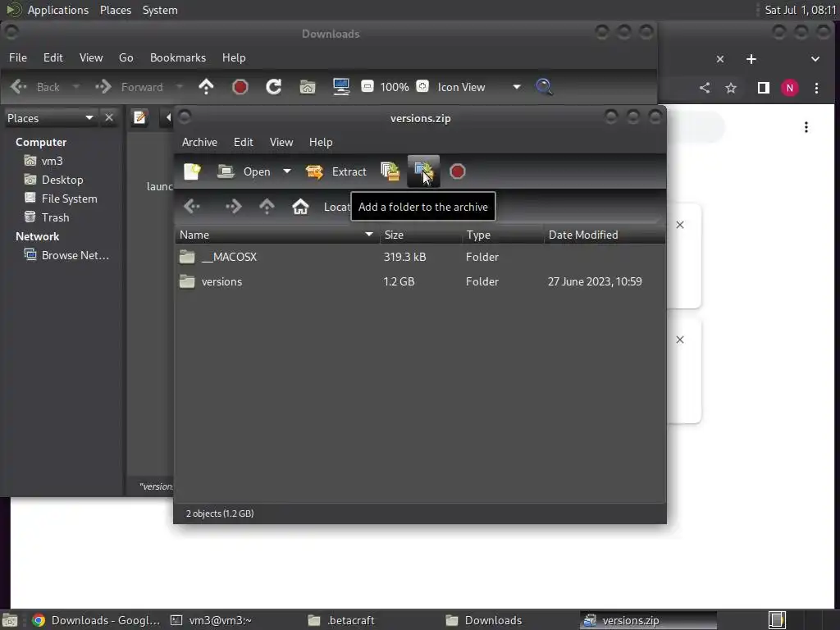
Task: Open the Icon View mode dropdown
Action: pos(478,87)
